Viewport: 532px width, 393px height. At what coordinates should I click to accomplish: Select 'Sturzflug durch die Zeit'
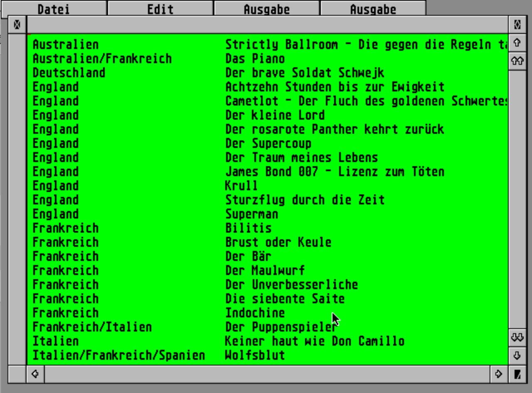[x=305, y=200]
